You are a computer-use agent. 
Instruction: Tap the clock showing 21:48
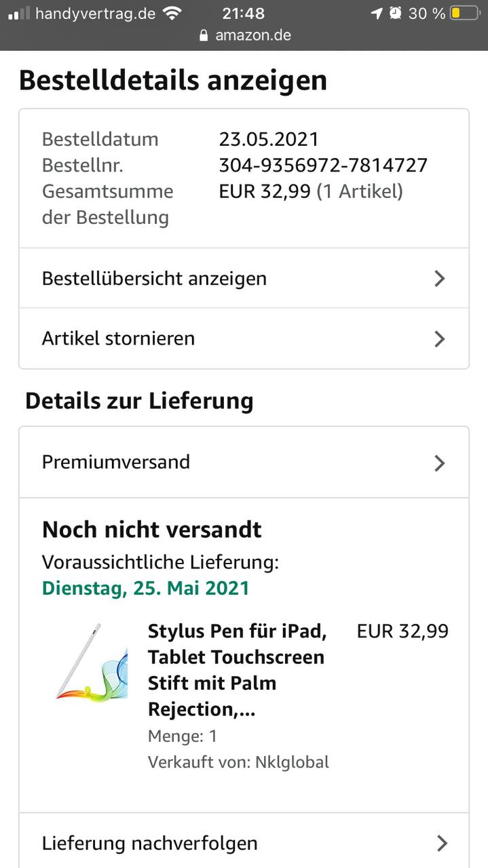point(244,14)
